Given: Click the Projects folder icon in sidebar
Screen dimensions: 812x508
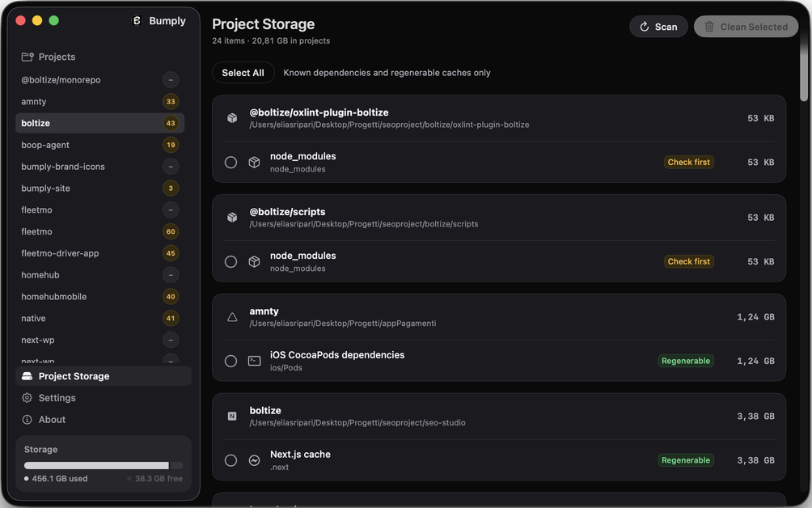Looking at the screenshot, I should (x=27, y=57).
